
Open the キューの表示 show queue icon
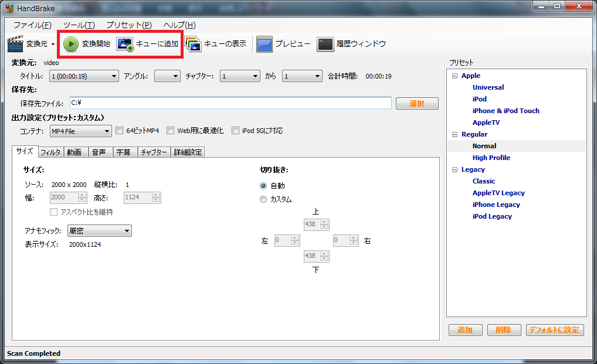point(193,44)
